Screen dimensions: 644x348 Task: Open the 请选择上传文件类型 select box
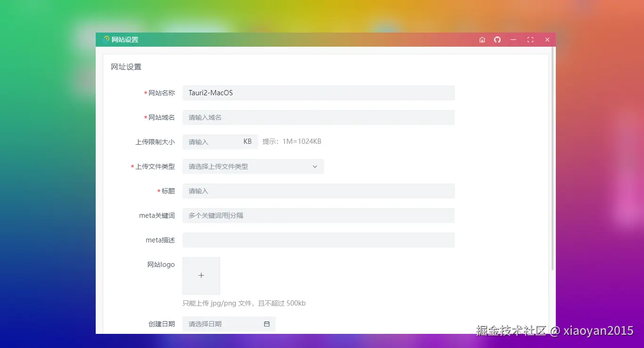(253, 166)
